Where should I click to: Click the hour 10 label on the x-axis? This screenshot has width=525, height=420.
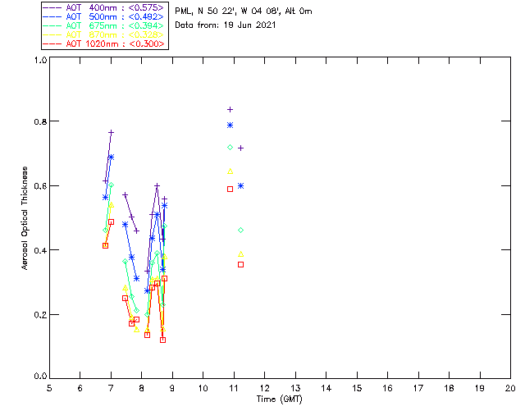pyautogui.click(x=203, y=388)
